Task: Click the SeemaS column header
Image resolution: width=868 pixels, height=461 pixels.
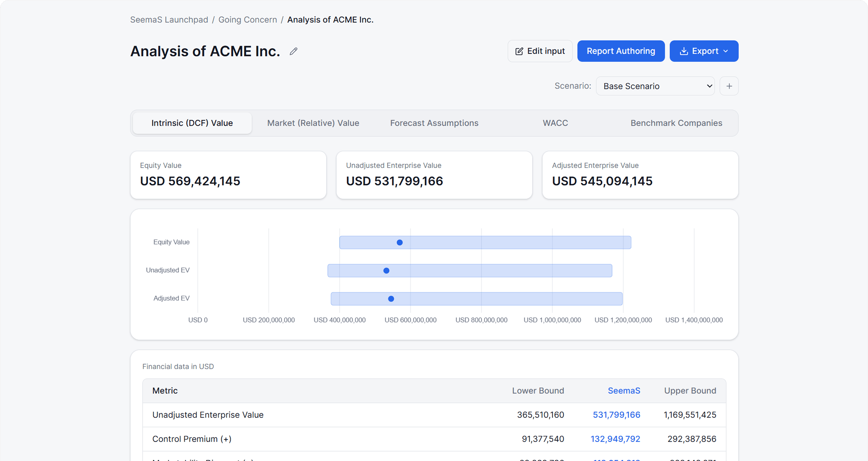Action: [624, 391]
